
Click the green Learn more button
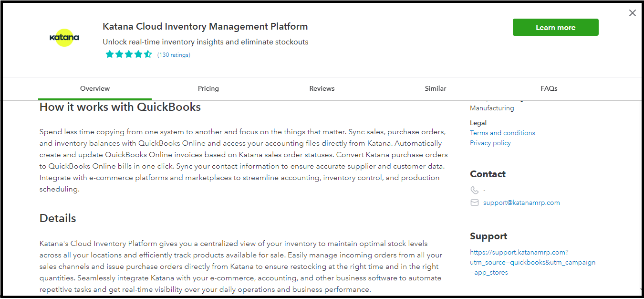coord(556,27)
